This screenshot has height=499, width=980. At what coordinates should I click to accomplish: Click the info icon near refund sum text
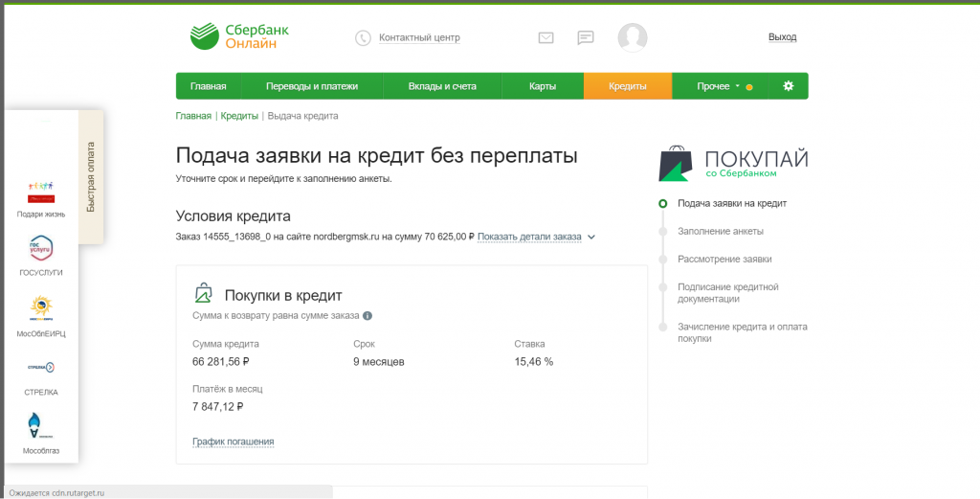367,316
